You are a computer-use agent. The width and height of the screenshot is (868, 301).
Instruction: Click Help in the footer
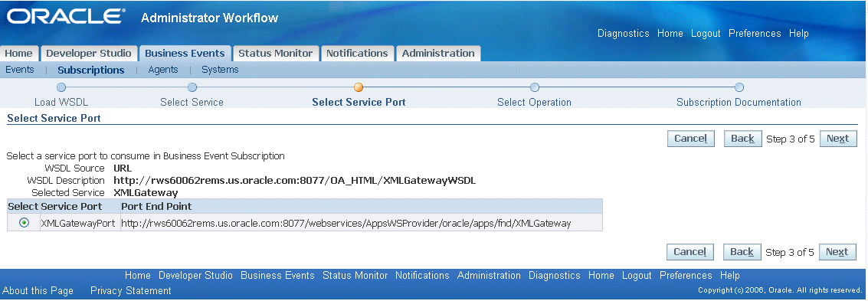(x=729, y=276)
